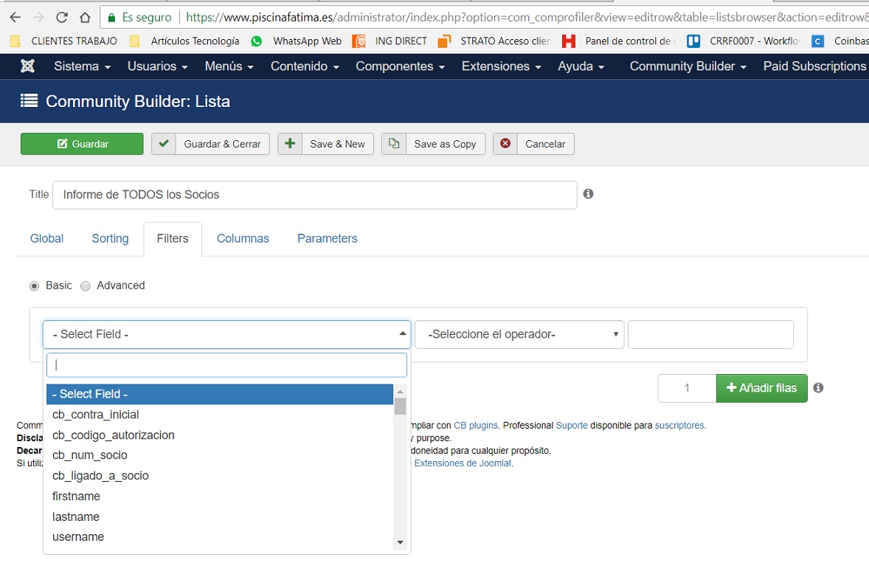This screenshot has width=869, height=588.
Task: Click the Añadir filas button
Action: tap(761, 388)
